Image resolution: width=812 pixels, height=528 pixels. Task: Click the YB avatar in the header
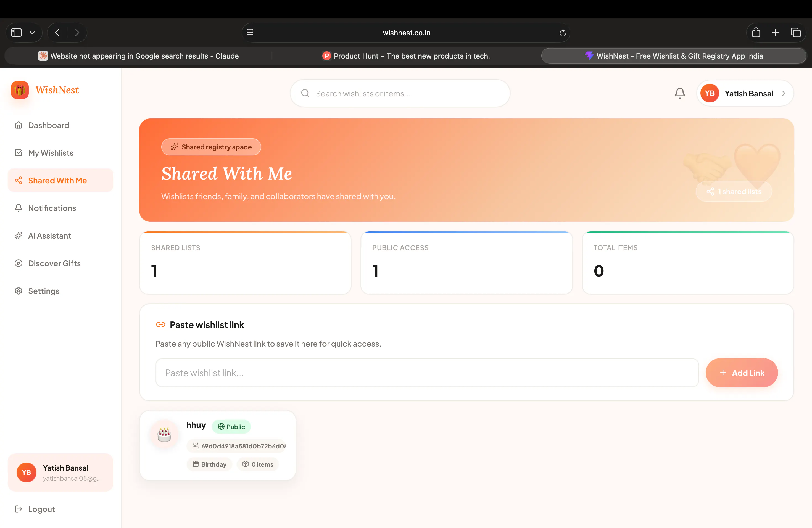(x=710, y=93)
